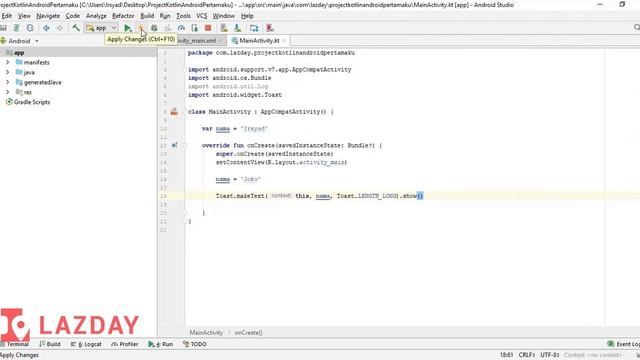
Task: Click the Save All icon
Action: click(3, 28)
